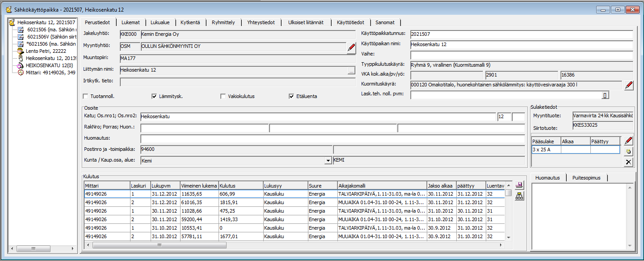The image size is (644, 261).
Task: Click the meter icon for Mittari: 49149026
Action: (21, 73)
